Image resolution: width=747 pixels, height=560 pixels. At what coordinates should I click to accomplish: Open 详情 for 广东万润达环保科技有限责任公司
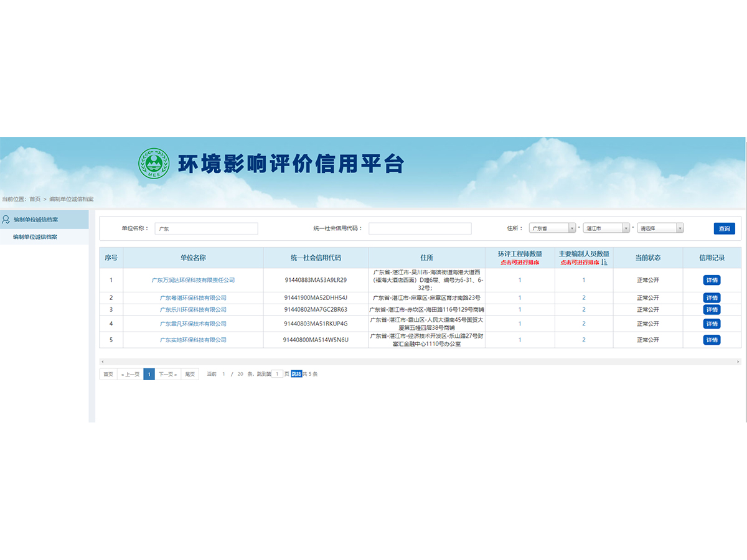pos(712,280)
